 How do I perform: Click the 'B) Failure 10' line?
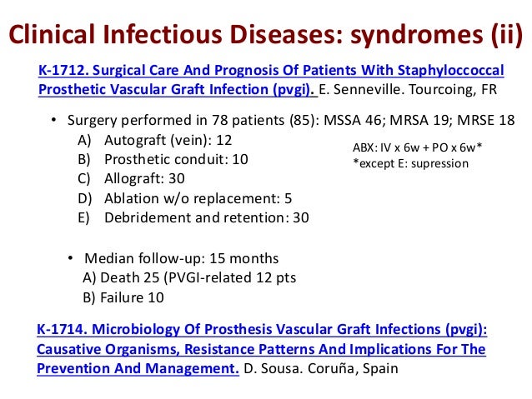coord(123,297)
